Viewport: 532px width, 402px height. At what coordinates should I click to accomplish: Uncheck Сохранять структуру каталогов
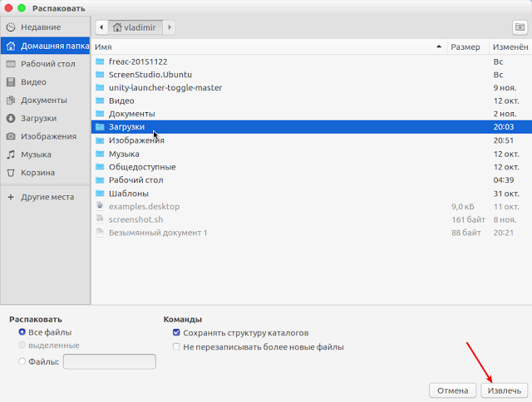coord(176,332)
